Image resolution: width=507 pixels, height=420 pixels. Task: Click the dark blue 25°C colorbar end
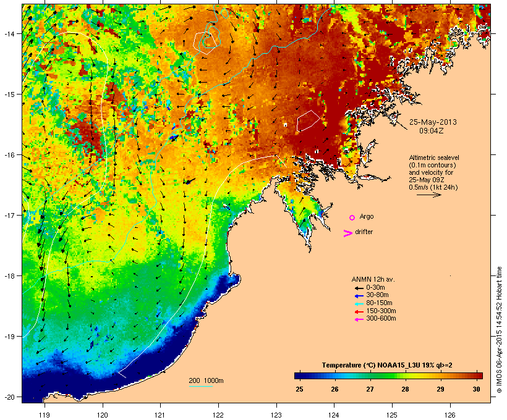tap(299, 376)
